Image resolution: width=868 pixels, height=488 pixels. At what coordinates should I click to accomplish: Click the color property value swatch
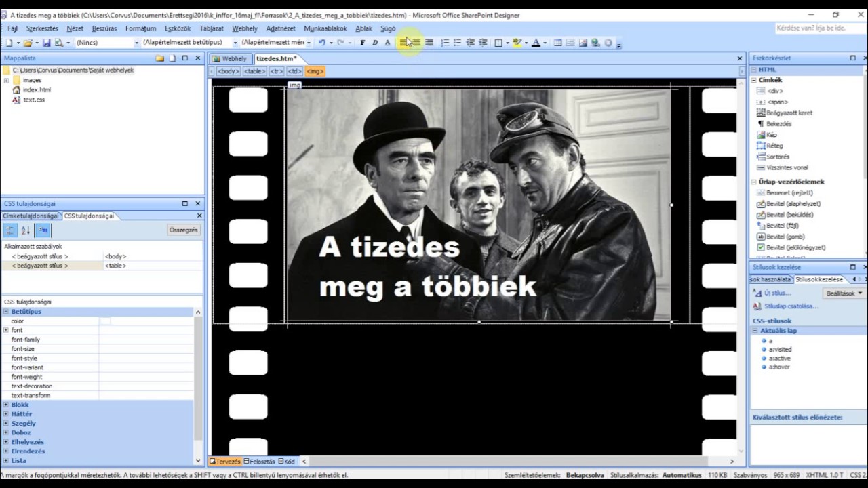tap(105, 321)
